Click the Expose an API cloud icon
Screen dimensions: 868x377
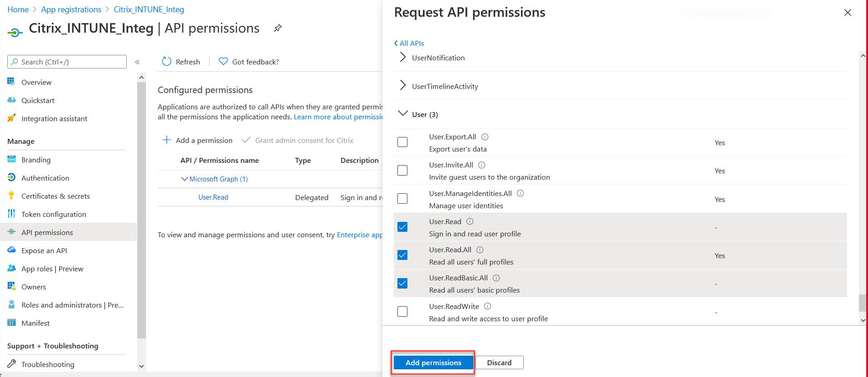click(11, 250)
